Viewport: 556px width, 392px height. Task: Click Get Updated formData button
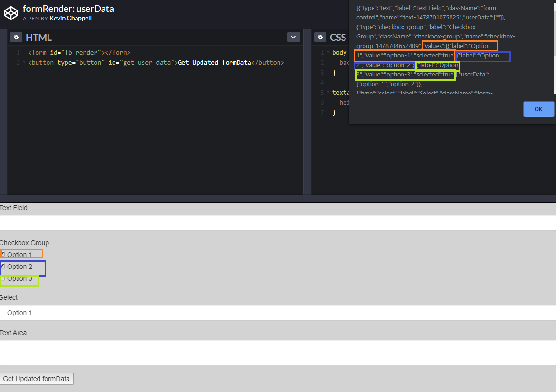coord(37,379)
